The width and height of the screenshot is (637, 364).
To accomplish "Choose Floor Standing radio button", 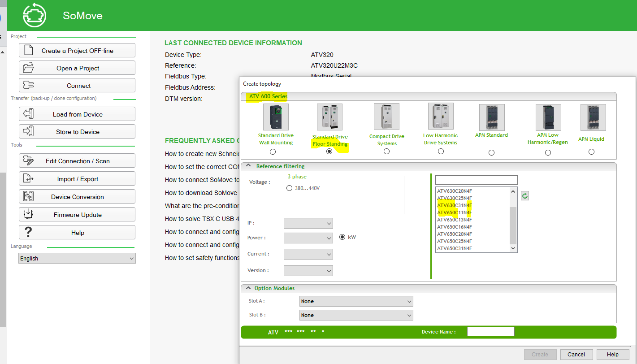I will [329, 152].
